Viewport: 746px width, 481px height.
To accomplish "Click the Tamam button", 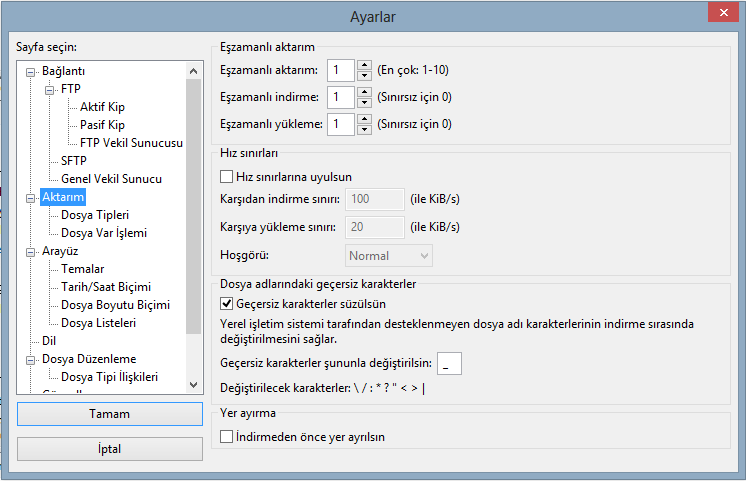I will click(109, 414).
